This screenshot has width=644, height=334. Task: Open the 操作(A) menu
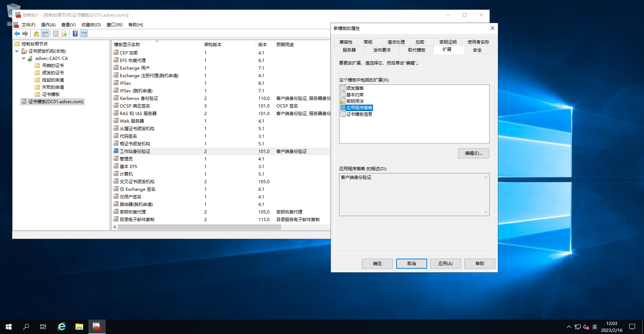pos(48,25)
